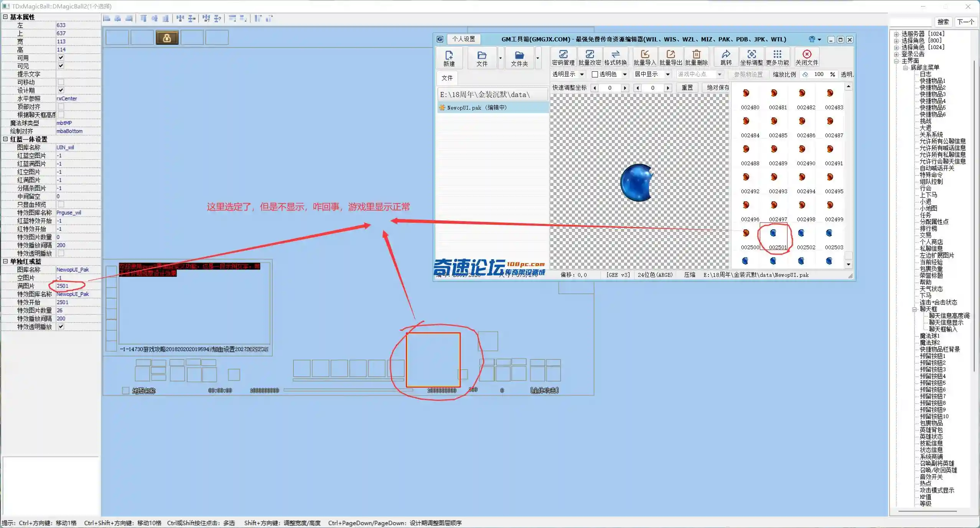Switch to the 个人设置 tab

[x=463, y=39]
